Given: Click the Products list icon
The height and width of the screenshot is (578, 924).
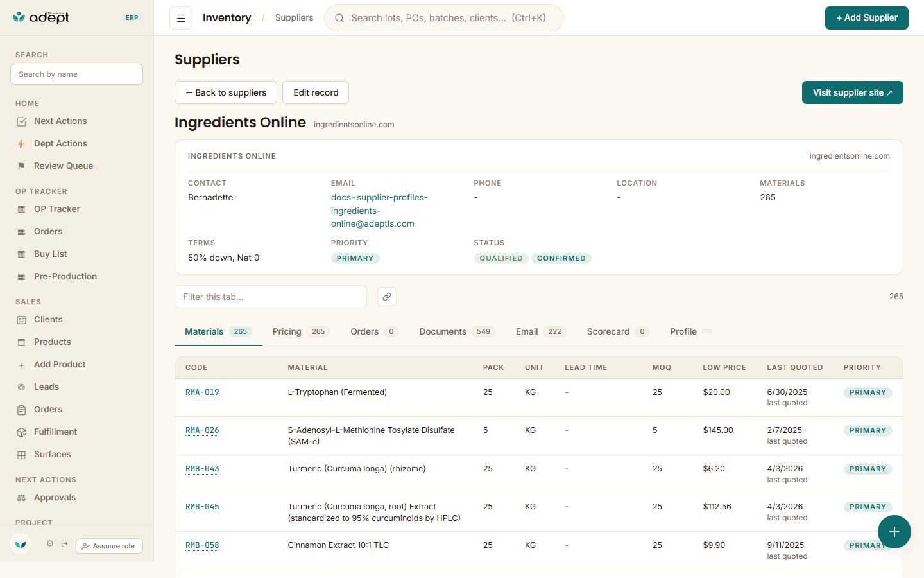Looking at the screenshot, I should click(x=21, y=342).
